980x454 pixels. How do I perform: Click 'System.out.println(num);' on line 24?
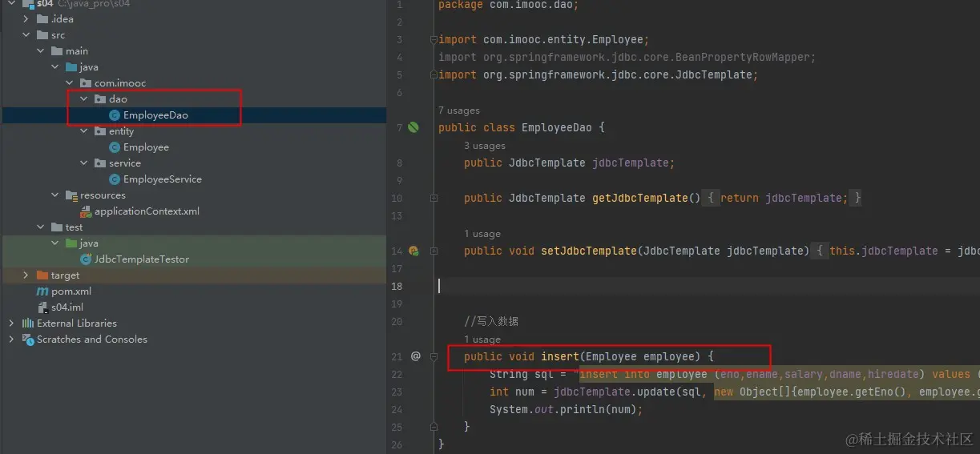click(567, 409)
